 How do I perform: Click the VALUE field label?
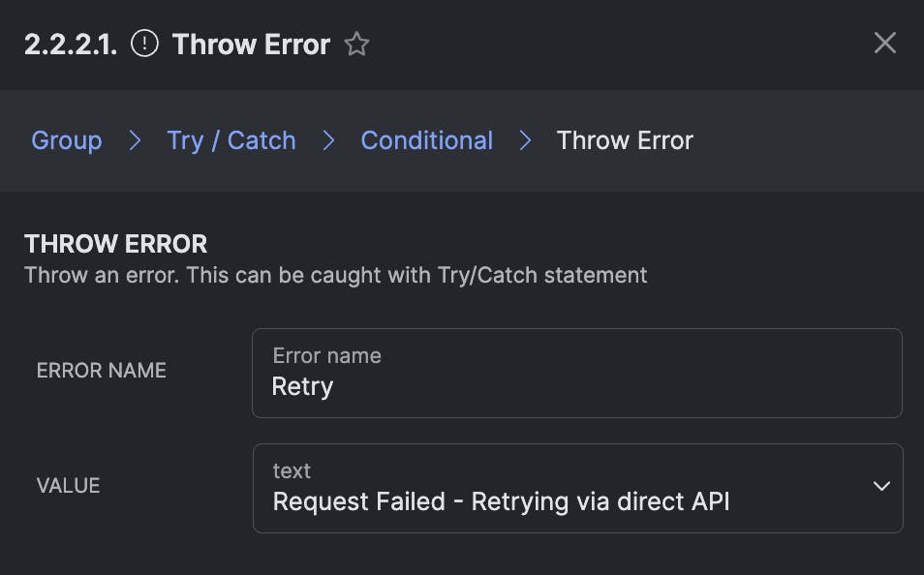68,486
